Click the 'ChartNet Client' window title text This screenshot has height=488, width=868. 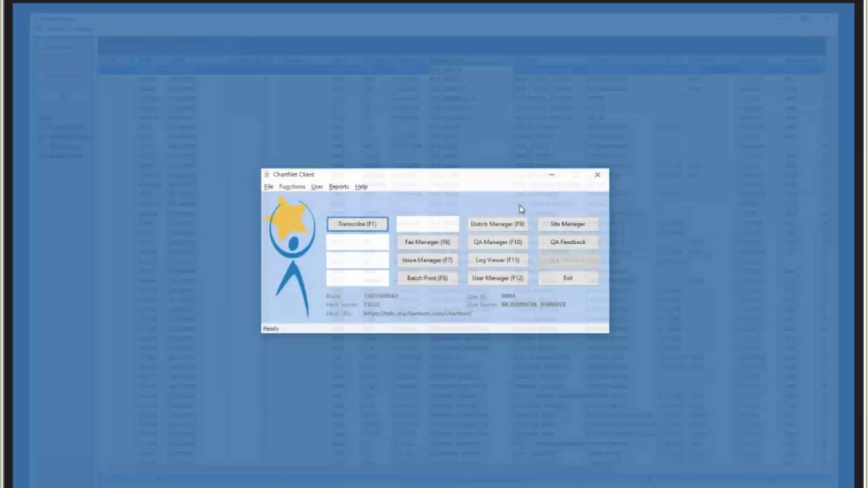(x=294, y=174)
